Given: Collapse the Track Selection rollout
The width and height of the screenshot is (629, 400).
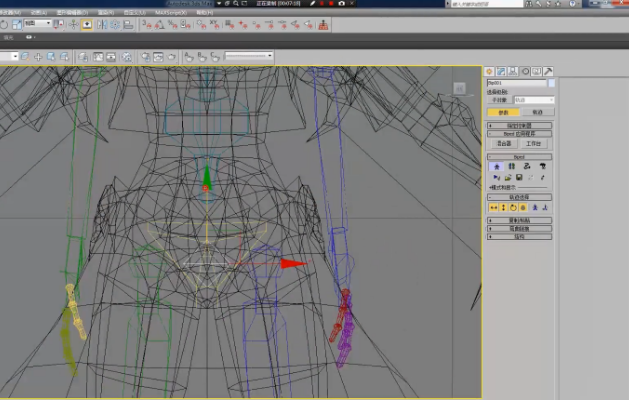Looking at the screenshot, I should [x=520, y=197].
